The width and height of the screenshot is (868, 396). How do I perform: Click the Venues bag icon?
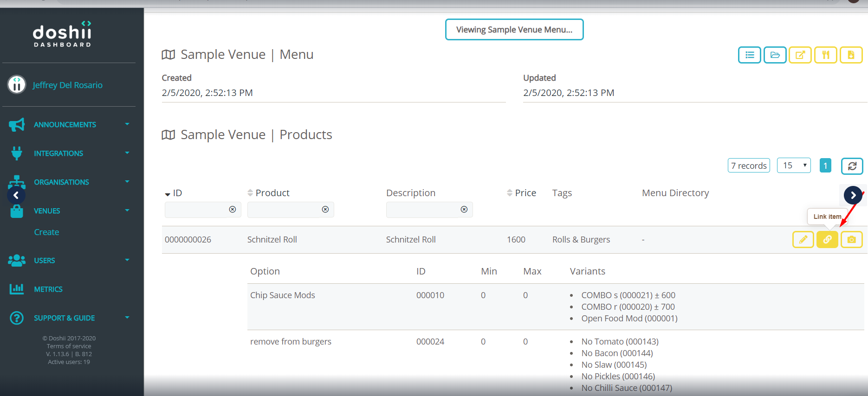point(17,211)
